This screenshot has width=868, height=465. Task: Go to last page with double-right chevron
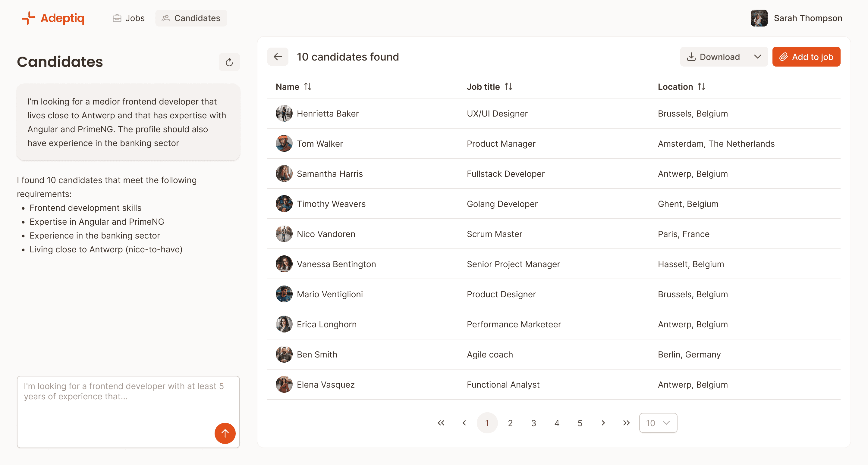coord(626,423)
